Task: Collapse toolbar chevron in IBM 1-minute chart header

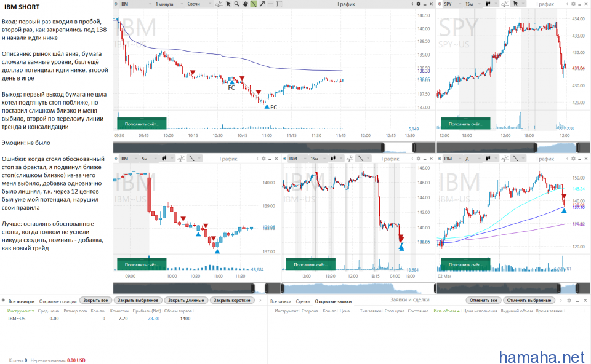Action: 412,4
